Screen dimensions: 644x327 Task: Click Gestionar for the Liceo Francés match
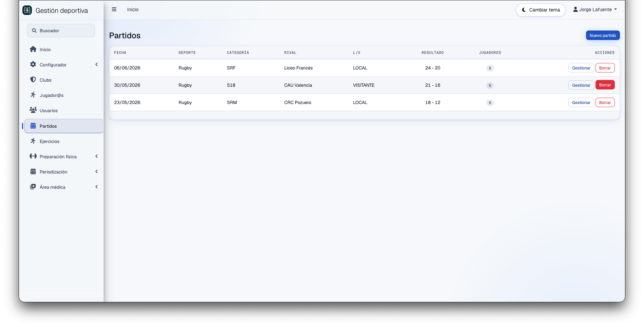581,68
